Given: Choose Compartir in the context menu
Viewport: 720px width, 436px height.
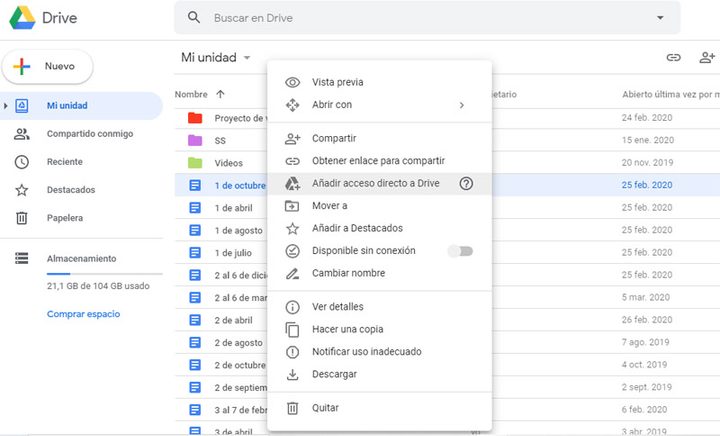Looking at the screenshot, I should 379,138.
